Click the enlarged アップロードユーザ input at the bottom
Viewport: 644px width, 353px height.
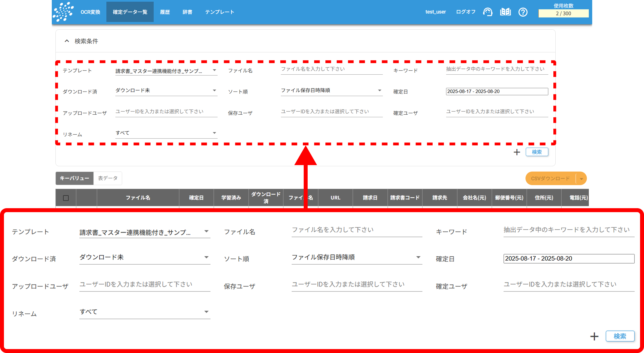(x=145, y=285)
